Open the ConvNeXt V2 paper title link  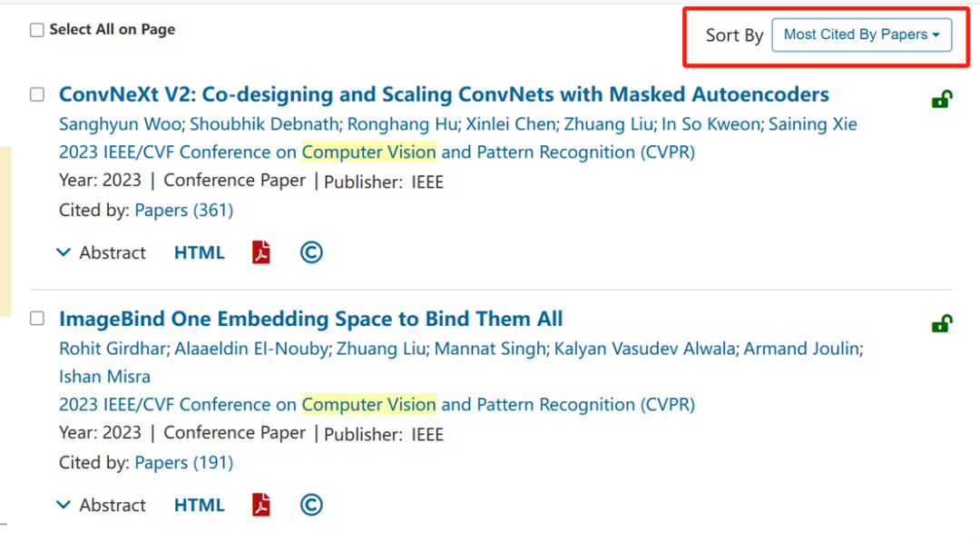click(444, 94)
